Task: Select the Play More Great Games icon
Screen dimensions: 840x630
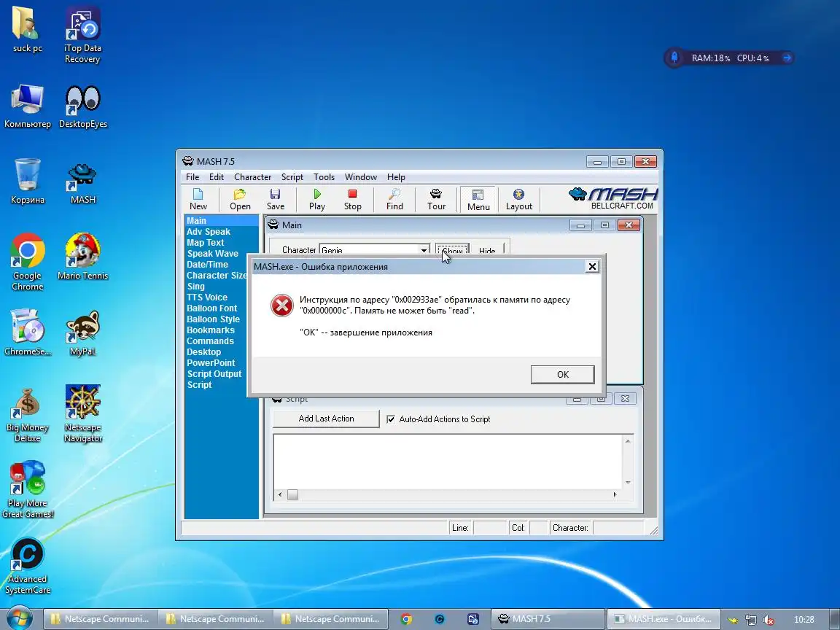Action: coord(27,490)
